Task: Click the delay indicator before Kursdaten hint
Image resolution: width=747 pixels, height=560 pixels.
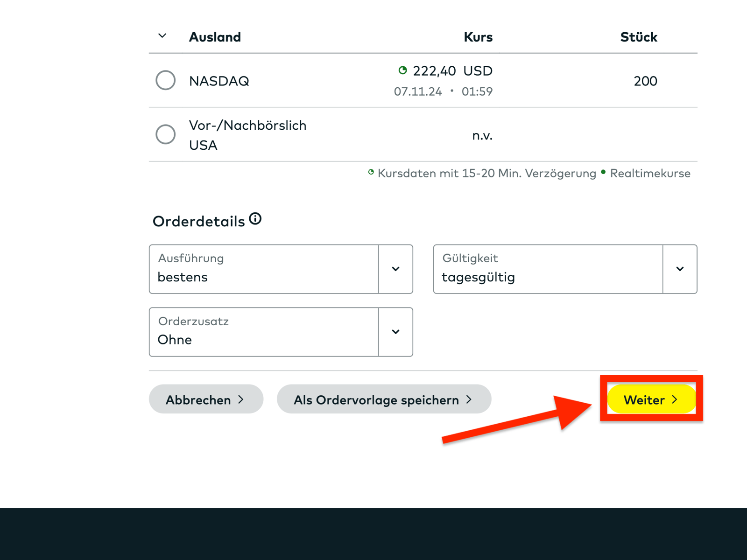Action: [370, 173]
